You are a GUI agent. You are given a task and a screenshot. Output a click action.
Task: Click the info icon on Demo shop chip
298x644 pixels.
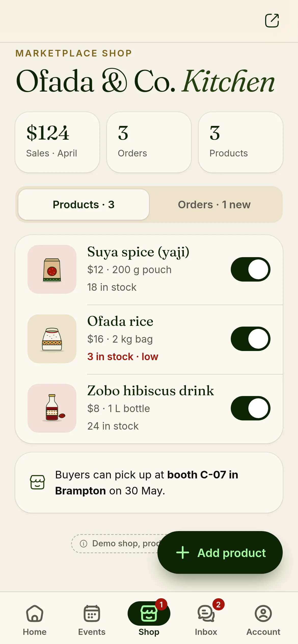click(84, 544)
